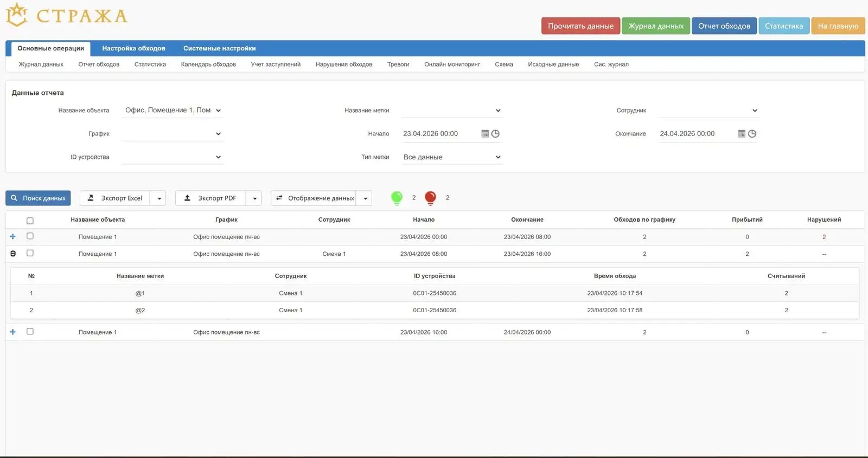Toggle the select-all checkbox in table header
Image resolution: width=868 pixels, height=458 pixels.
[x=30, y=221]
